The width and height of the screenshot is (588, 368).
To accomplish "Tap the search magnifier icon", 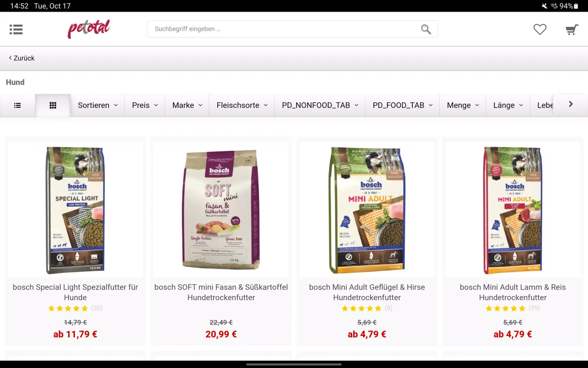I will tap(426, 29).
